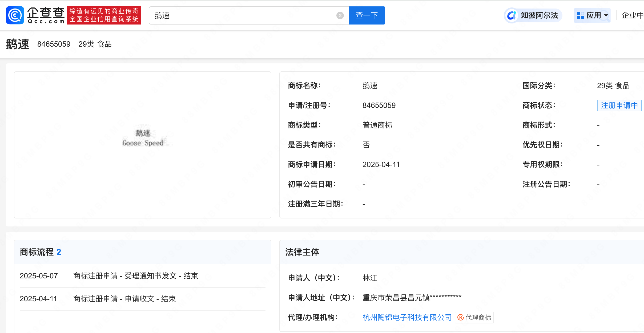Select the 2025-04-11 申请收文 process entry
The image size is (644, 333).
(x=124, y=299)
